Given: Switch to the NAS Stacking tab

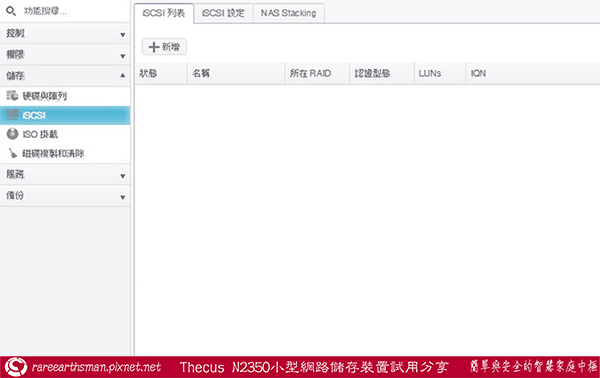Looking at the screenshot, I should (x=289, y=13).
